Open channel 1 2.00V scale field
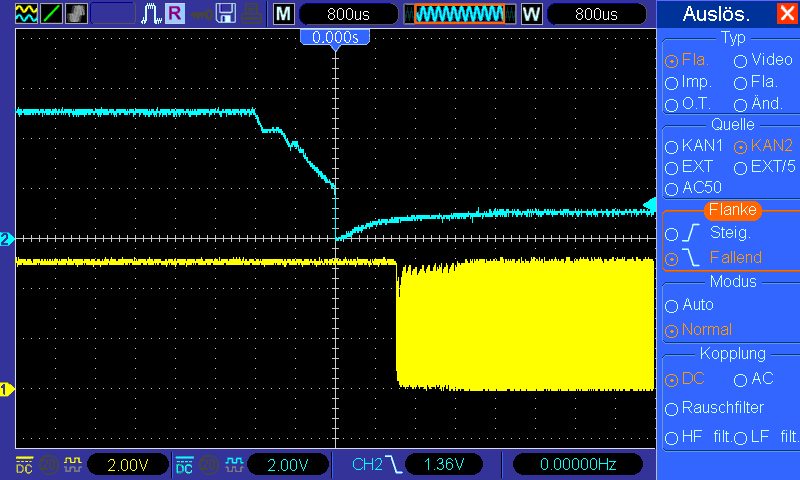This screenshot has height=480, width=800. tap(128, 465)
